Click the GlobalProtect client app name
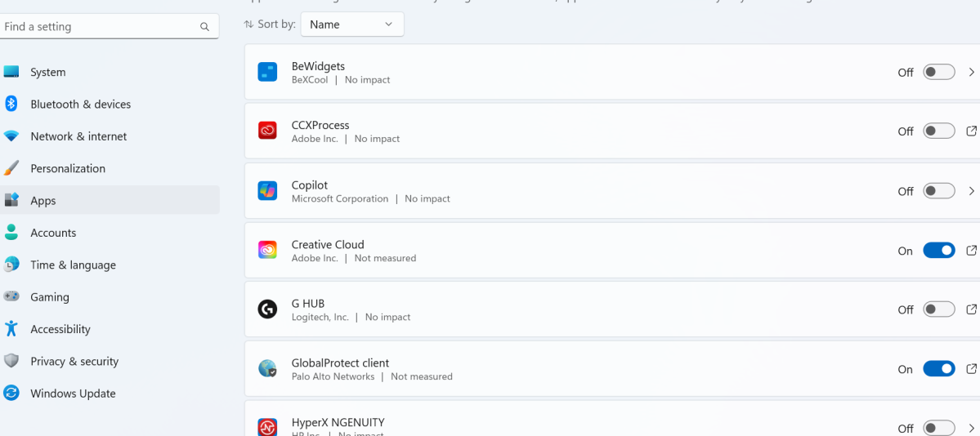The image size is (980, 436). tap(340, 363)
